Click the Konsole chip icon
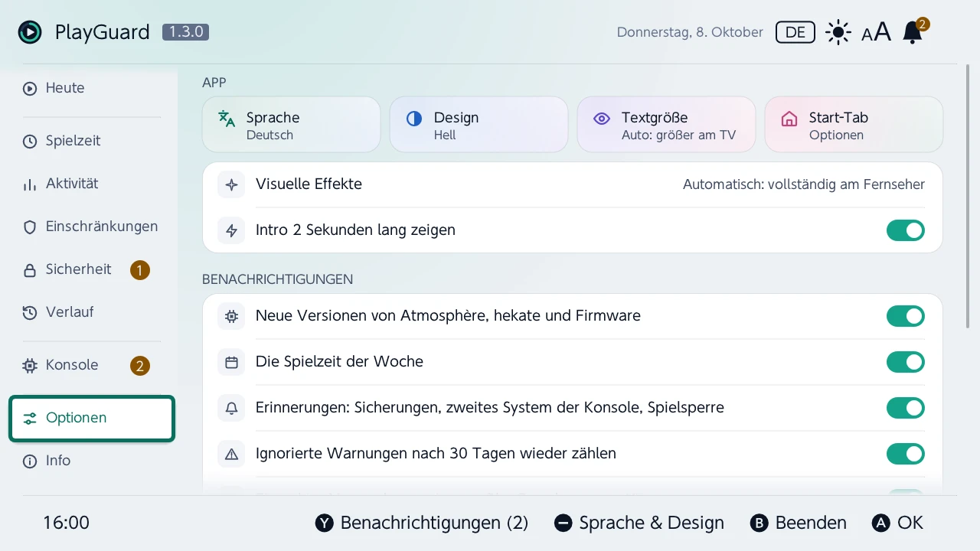The height and width of the screenshot is (551, 980). [x=30, y=366]
